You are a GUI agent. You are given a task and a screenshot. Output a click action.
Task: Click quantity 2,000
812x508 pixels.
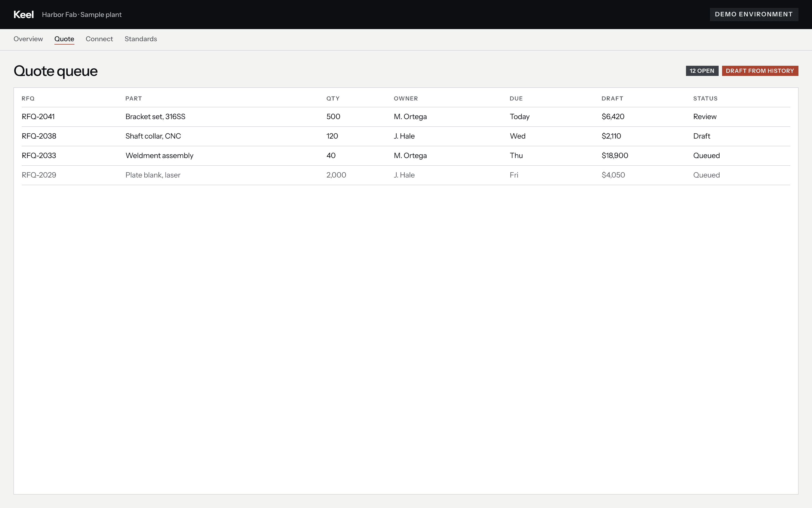[336, 175]
